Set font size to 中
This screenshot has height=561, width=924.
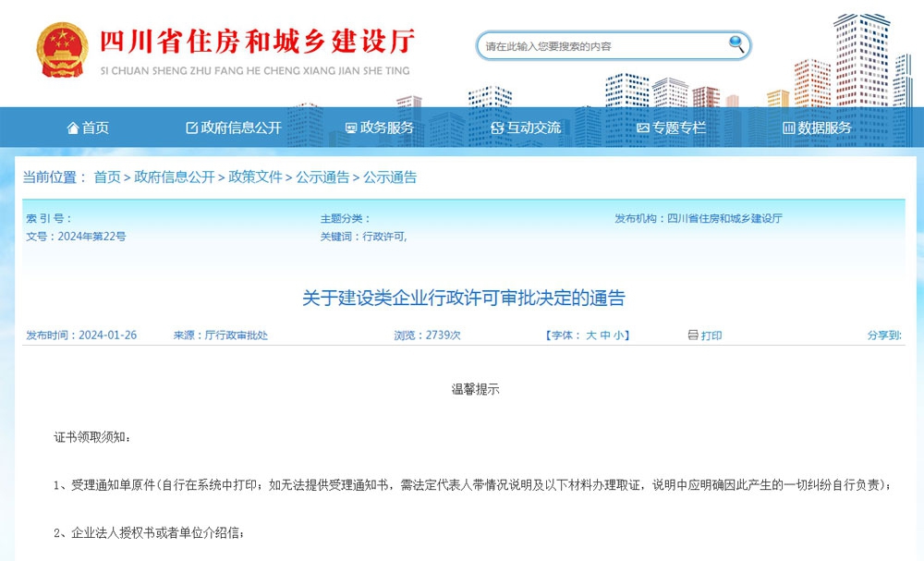(605, 335)
